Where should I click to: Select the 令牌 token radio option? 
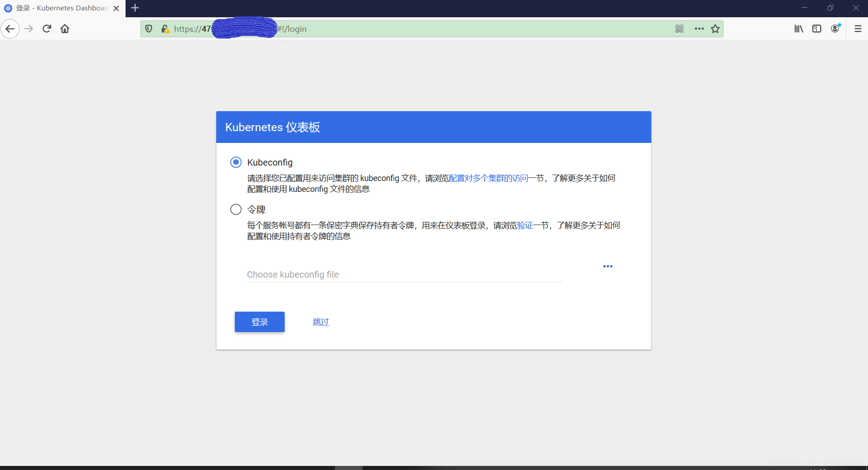point(236,210)
